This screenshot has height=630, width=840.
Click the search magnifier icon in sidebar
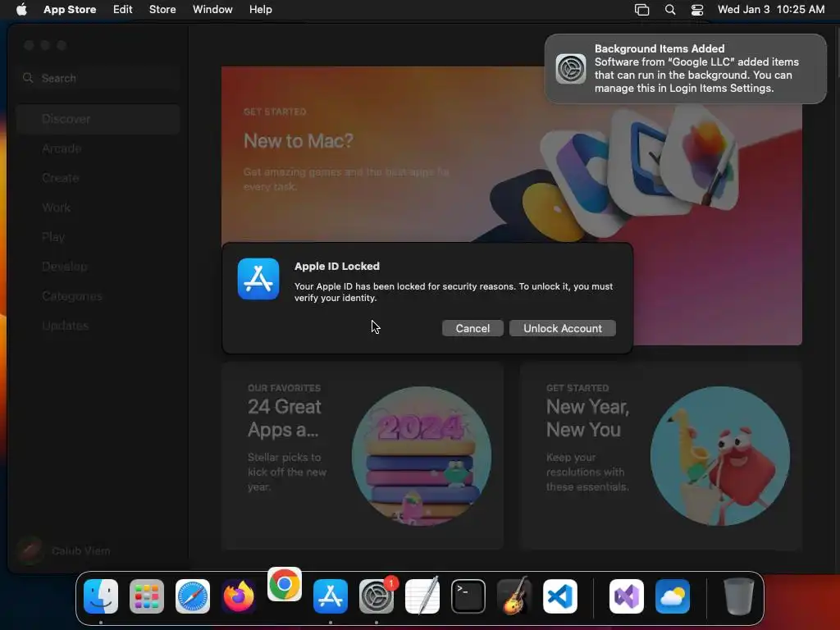28,78
